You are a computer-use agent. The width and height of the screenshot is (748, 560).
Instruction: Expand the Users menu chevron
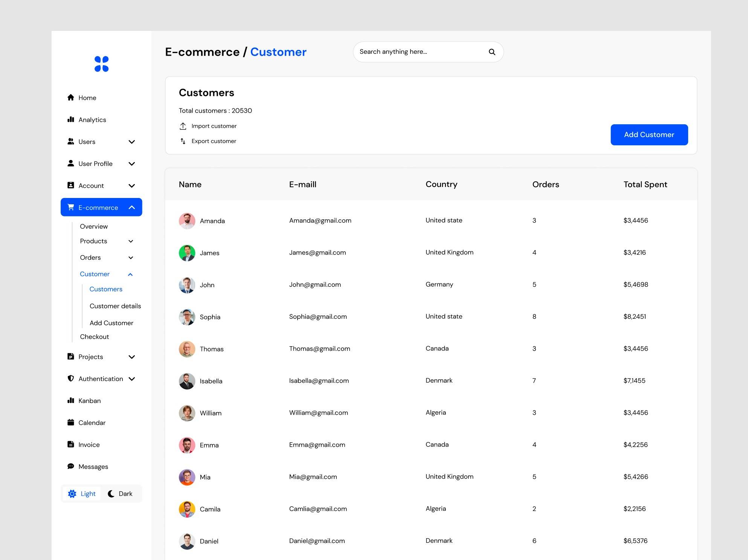(131, 142)
